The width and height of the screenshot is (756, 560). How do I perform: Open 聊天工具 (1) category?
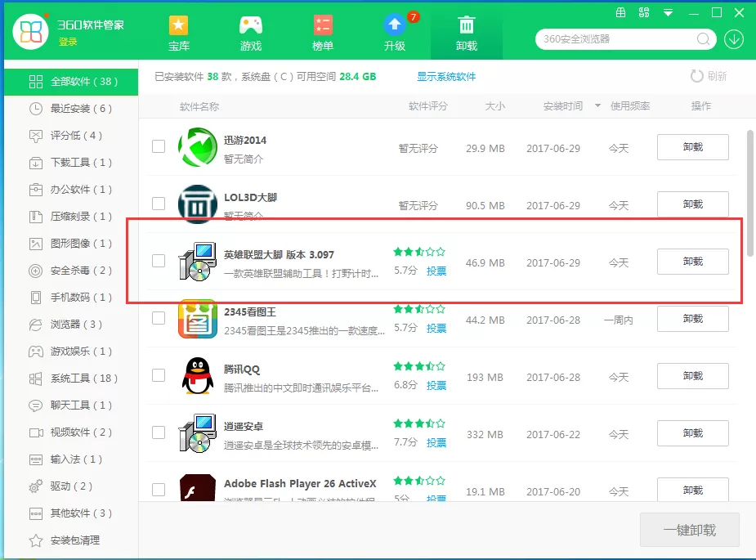coord(71,405)
